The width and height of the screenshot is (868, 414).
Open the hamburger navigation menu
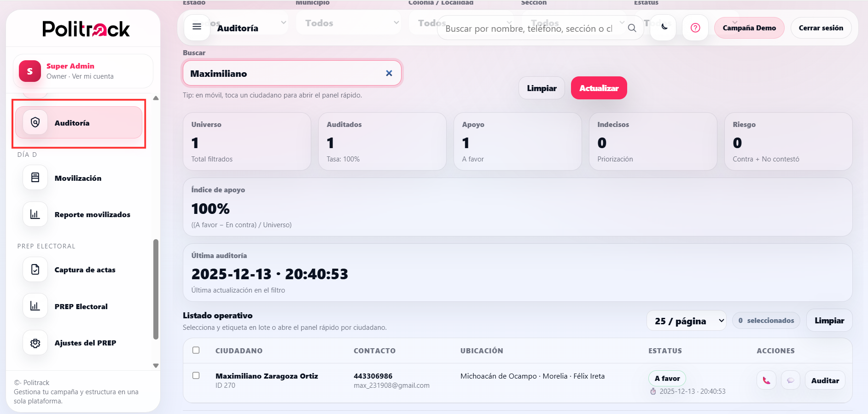tap(197, 27)
